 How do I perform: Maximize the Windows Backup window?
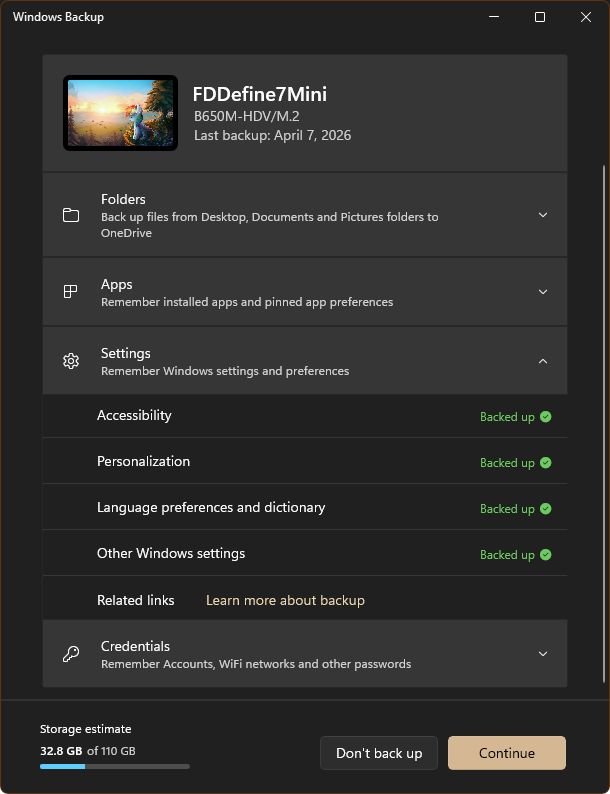pyautogui.click(x=540, y=17)
